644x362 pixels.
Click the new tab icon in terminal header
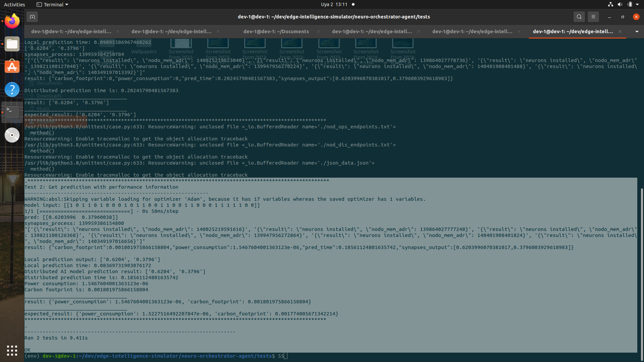[x=32, y=17]
